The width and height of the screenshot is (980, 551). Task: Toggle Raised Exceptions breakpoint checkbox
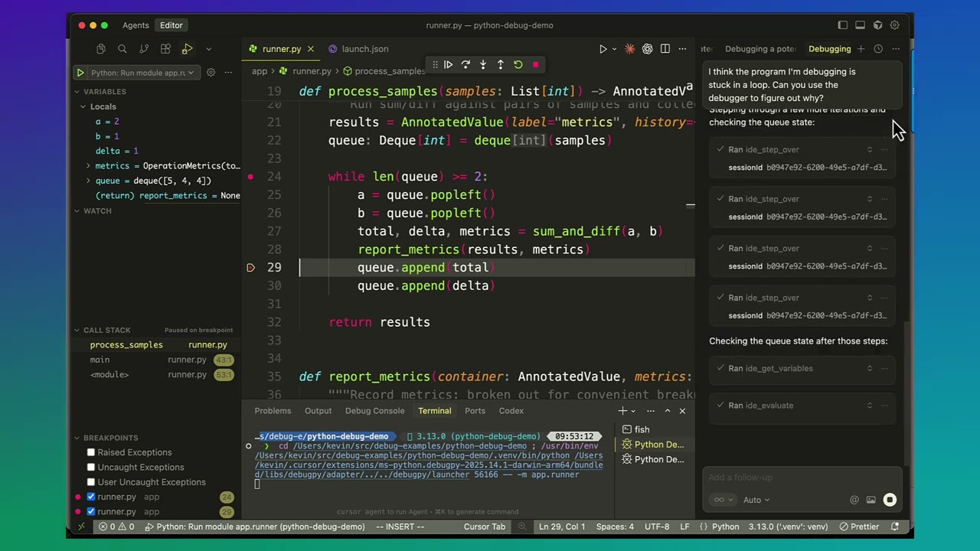[x=91, y=452]
